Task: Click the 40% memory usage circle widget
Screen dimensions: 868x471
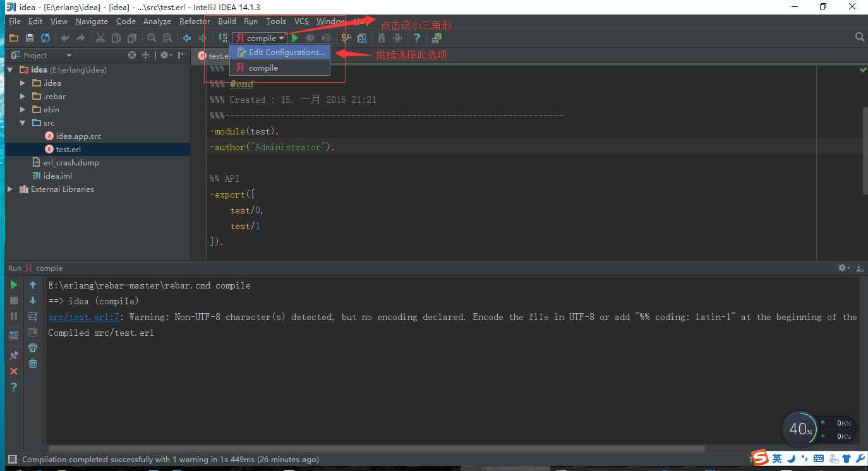Action: [x=800, y=429]
